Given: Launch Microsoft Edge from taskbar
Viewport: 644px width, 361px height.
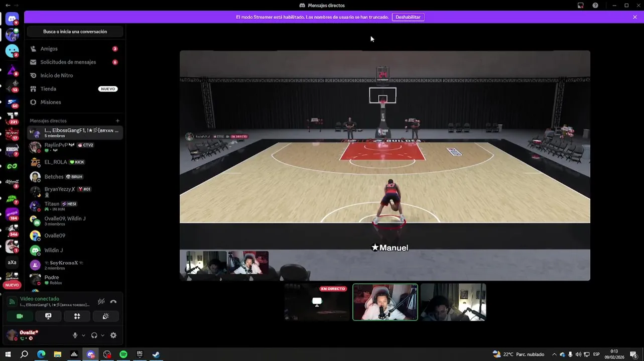Looking at the screenshot, I should coord(41,354).
